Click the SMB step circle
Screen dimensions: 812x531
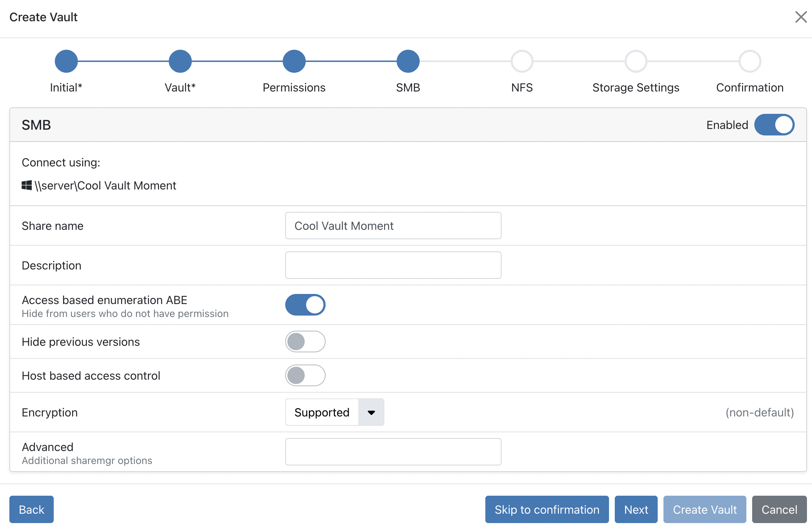pos(408,61)
